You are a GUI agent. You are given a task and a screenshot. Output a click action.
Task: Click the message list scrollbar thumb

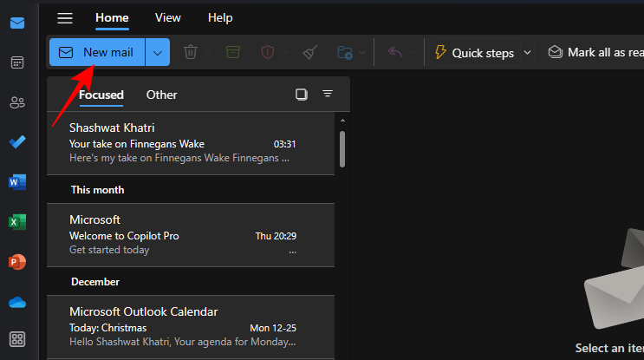pyautogui.click(x=342, y=149)
